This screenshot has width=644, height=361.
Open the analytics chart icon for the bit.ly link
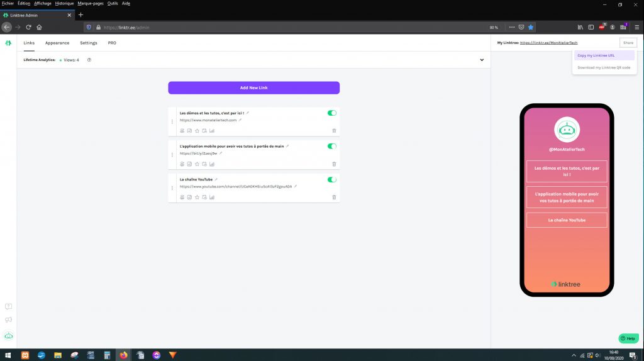pyautogui.click(x=212, y=164)
